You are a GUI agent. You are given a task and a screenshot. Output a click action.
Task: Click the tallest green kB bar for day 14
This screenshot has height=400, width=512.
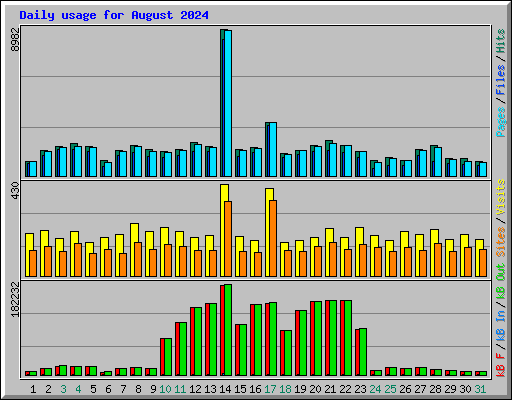coord(228,330)
